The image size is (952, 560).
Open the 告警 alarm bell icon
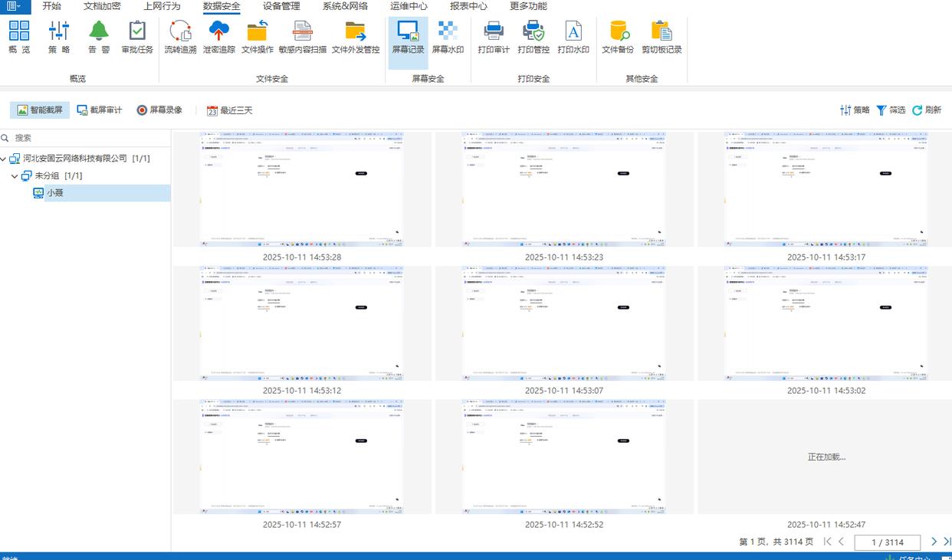tap(99, 38)
